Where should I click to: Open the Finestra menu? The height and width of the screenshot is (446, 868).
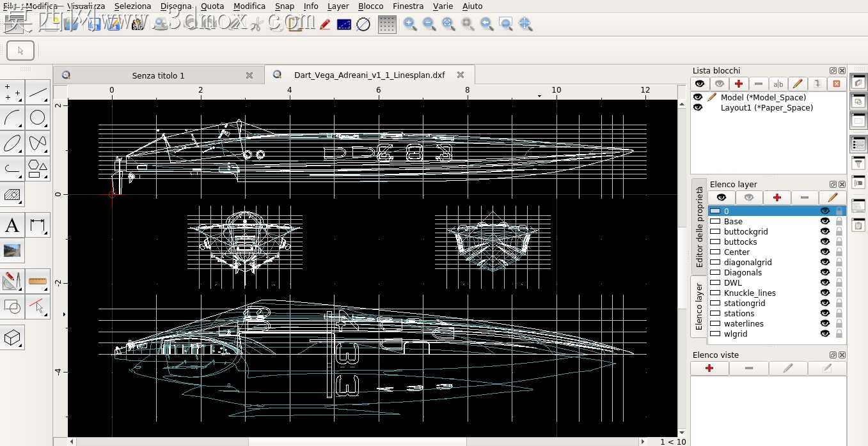click(x=408, y=6)
